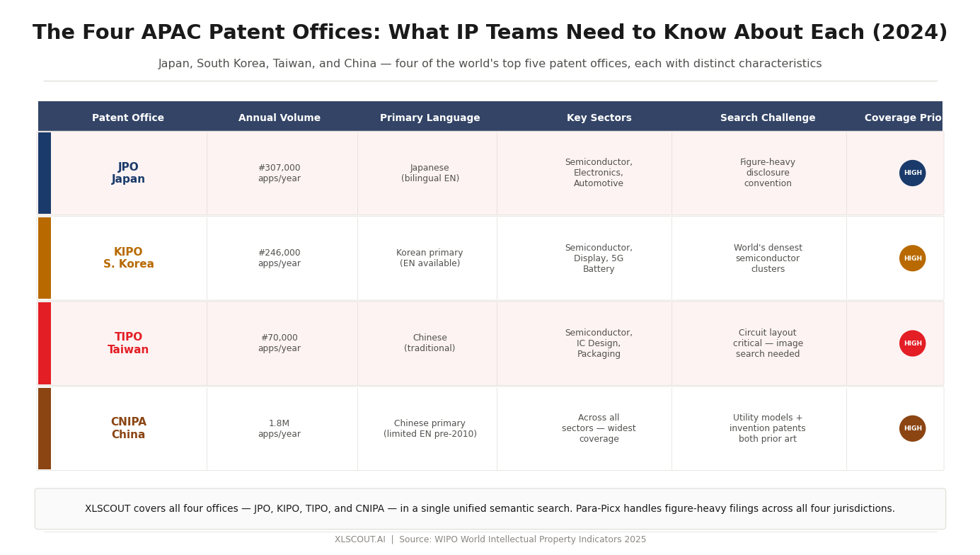Click the Search Challenge column header
The width and height of the screenshot is (980, 555).
[x=768, y=118]
